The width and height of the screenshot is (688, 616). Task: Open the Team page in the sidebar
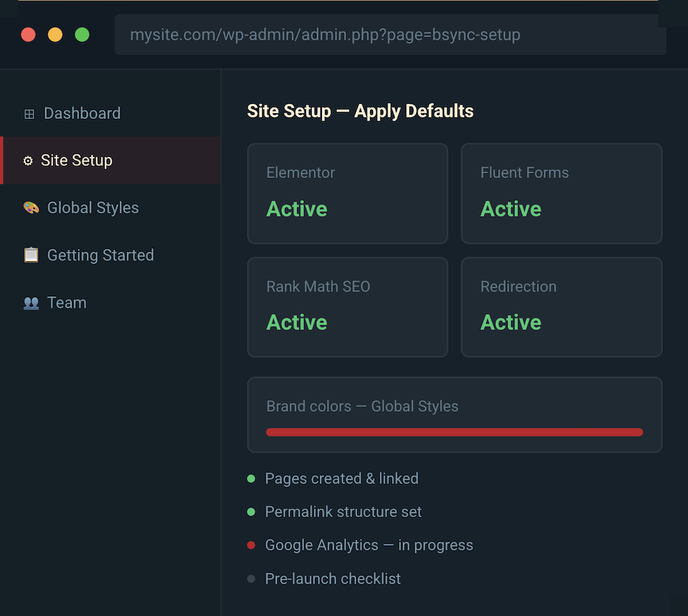point(111,302)
